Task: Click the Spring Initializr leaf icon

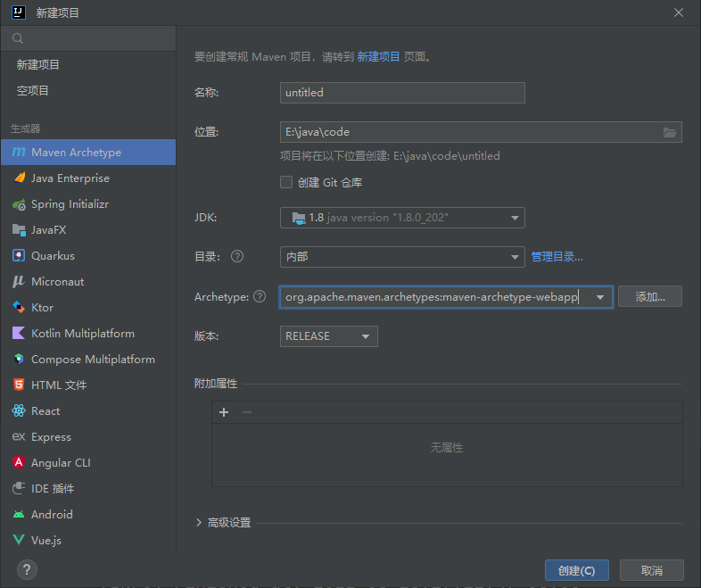Action: (x=19, y=204)
